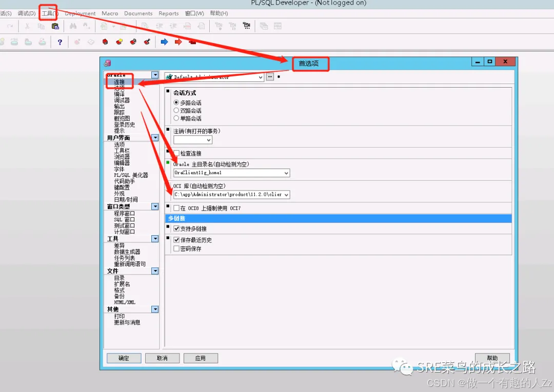This screenshot has height=392, width=554.
Task: Open the 调试(D) menu
Action: [x=27, y=13]
